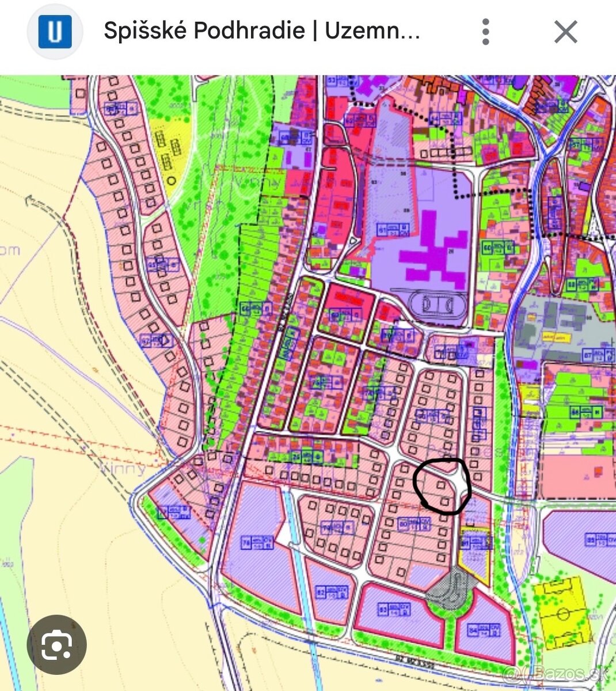616x691 pixels.
Task: Click the blue U site favicon
Action: coord(55,32)
